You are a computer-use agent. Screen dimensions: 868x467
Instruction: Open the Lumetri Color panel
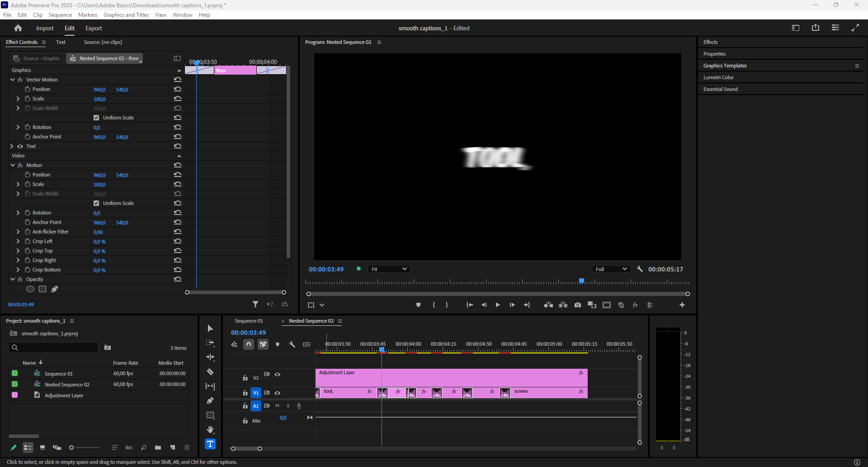(x=718, y=77)
